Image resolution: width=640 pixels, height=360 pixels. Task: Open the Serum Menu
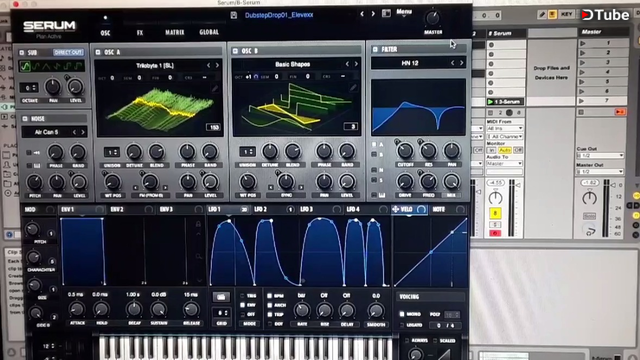404,12
